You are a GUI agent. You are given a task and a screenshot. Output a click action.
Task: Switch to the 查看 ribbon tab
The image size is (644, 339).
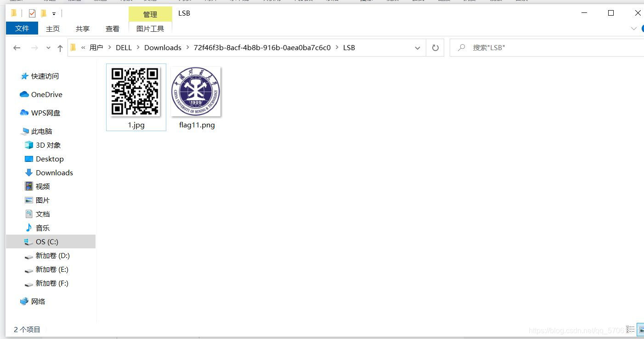[113, 29]
